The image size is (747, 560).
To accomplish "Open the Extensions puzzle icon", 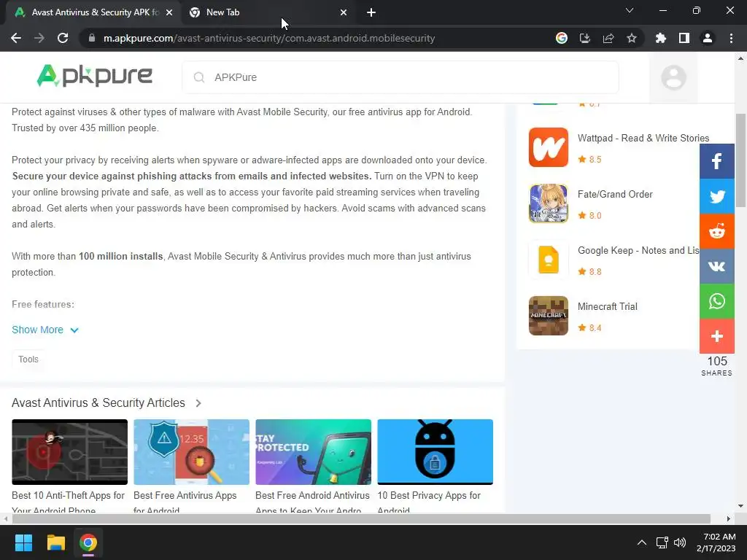I will [661, 38].
